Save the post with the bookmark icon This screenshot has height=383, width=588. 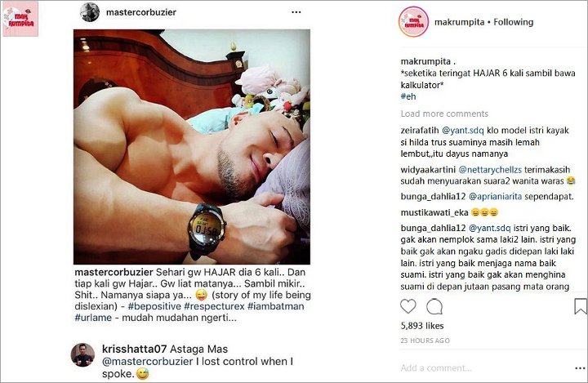tap(581, 306)
